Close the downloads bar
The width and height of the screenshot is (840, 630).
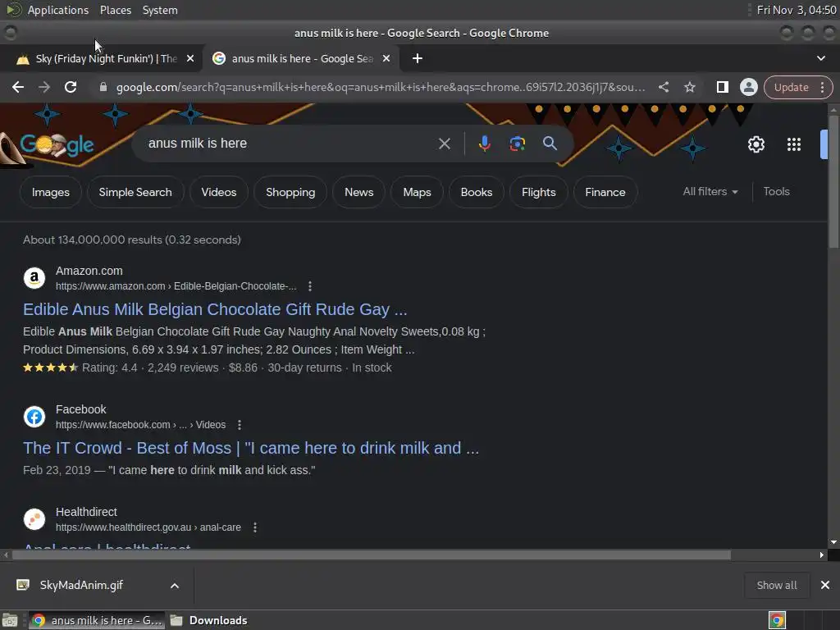click(825, 585)
